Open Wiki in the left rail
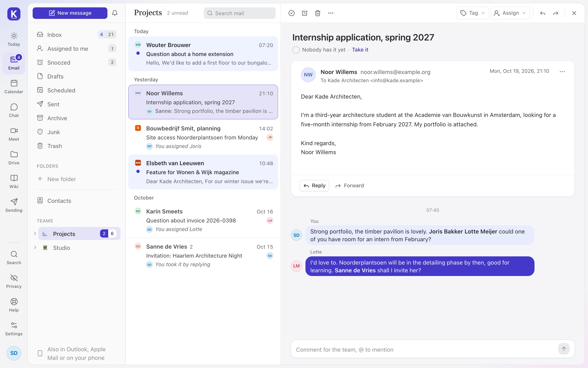 coord(14,181)
